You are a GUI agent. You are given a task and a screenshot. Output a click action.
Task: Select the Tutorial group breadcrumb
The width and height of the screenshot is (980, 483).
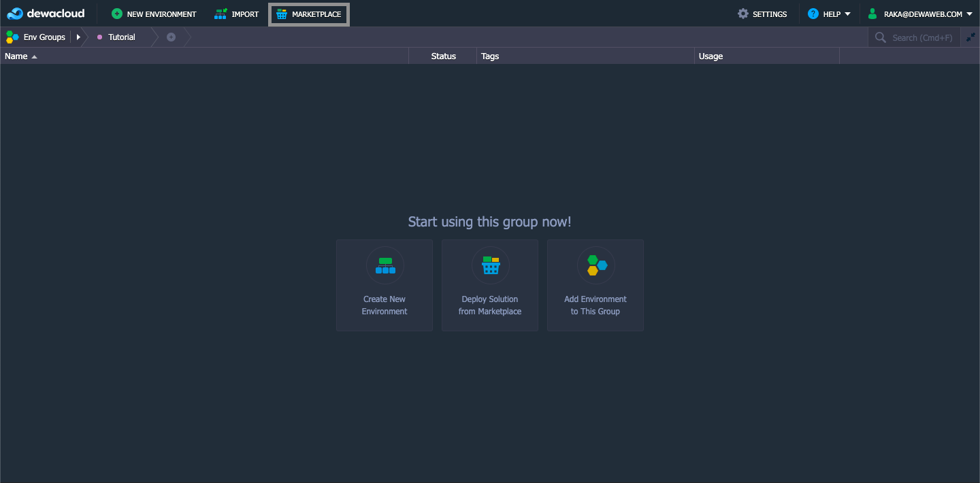pyautogui.click(x=121, y=37)
